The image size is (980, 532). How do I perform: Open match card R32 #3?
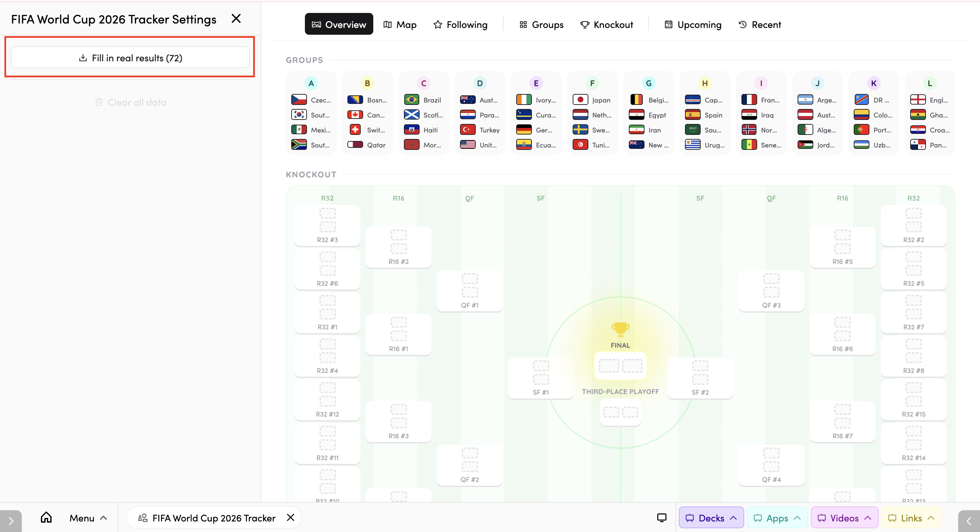click(x=327, y=225)
